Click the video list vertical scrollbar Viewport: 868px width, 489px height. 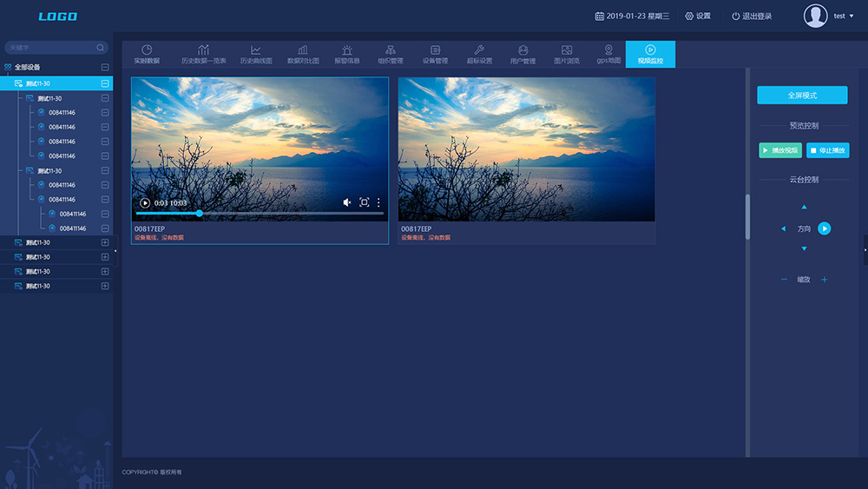[748, 216]
